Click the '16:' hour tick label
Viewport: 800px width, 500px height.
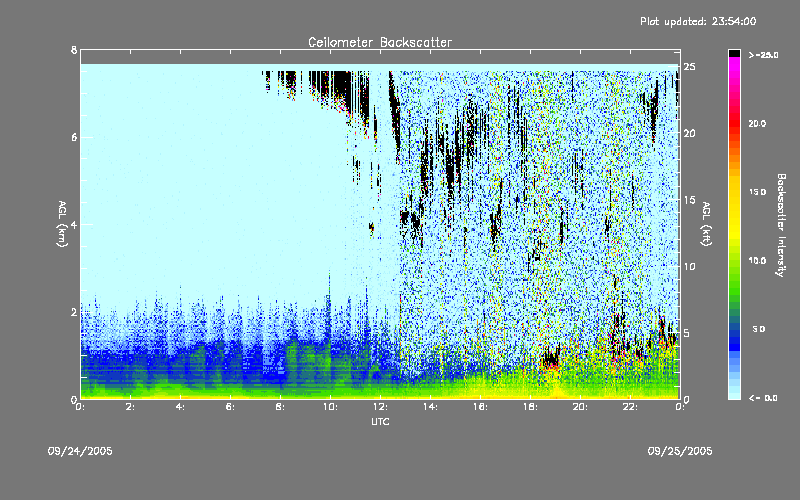coord(481,407)
